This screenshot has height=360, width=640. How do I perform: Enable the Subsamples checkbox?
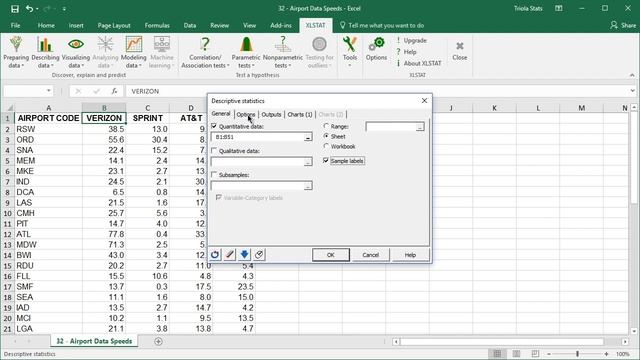[214, 175]
